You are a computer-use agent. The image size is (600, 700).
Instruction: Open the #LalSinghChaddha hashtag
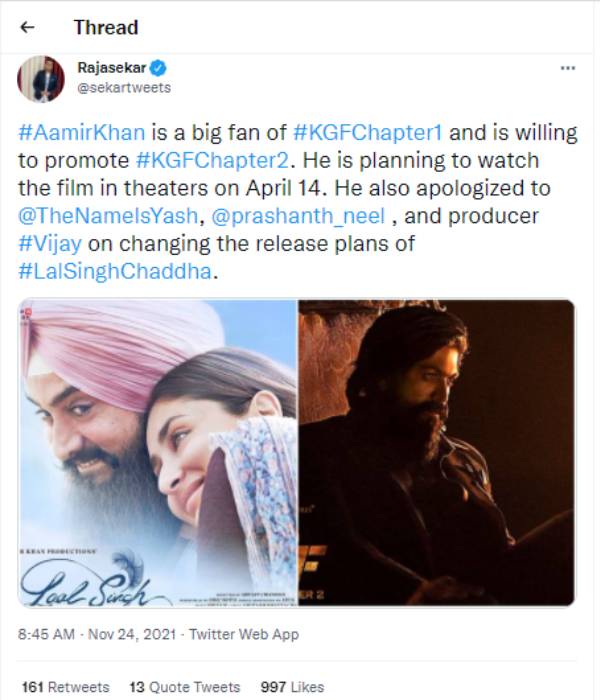(115, 271)
